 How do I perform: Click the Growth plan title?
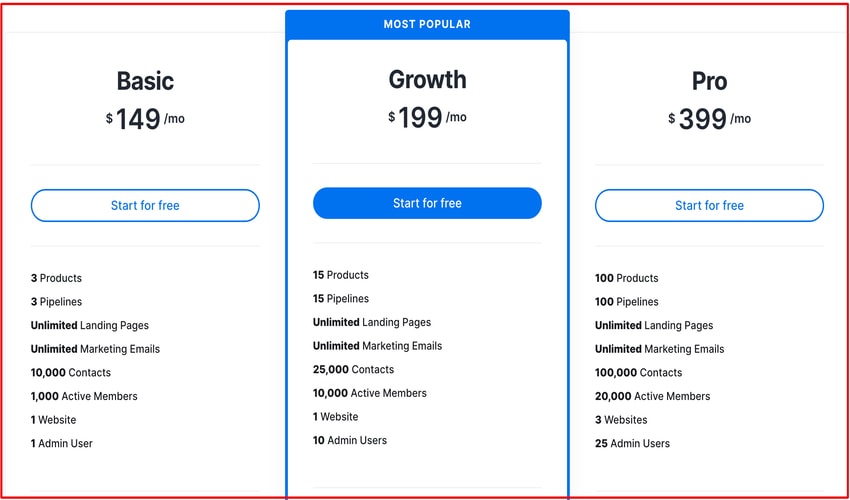coord(427,79)
